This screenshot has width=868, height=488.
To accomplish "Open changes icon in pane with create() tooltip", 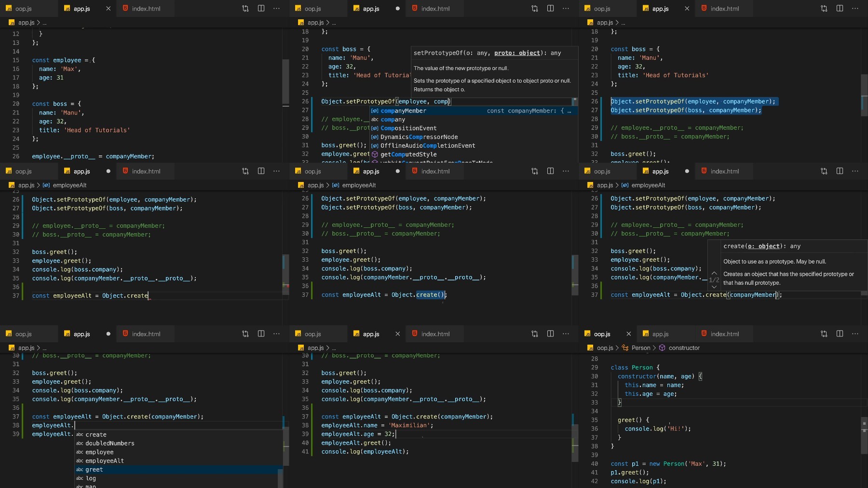I will pos(824,171).
